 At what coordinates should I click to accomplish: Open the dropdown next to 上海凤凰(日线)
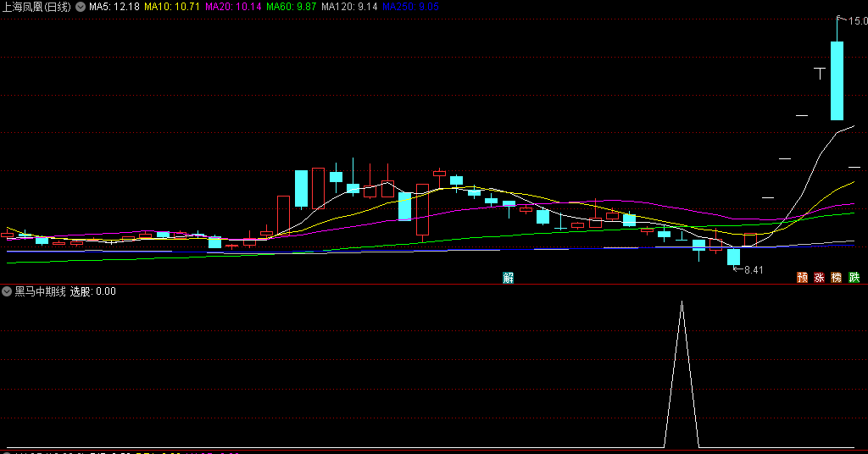point(81,7)
